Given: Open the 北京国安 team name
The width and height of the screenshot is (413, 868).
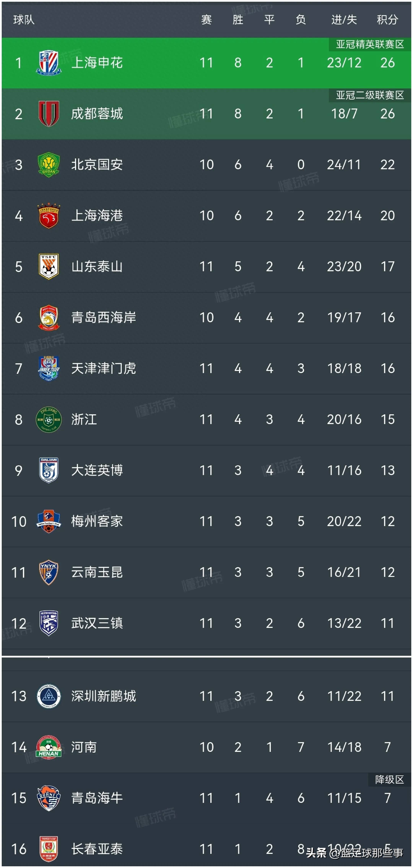Looking at the screenshot, I should click(x=97, y=165).
